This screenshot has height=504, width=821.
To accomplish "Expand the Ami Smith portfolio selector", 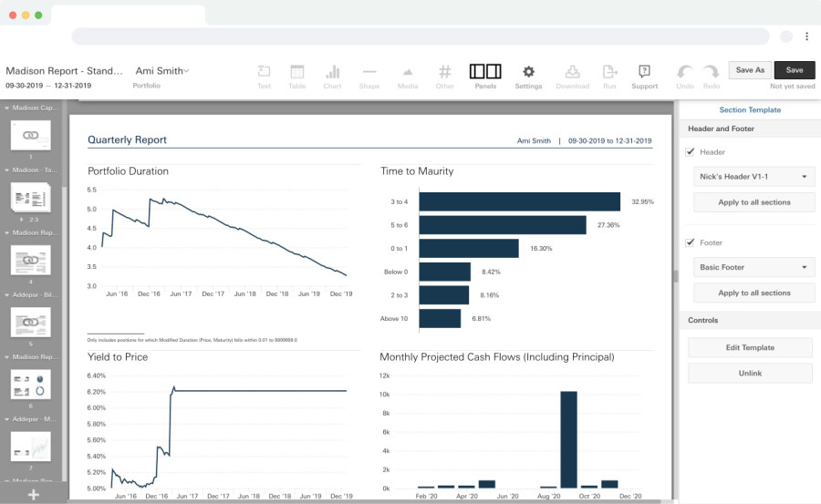I will tap(161, 71).
